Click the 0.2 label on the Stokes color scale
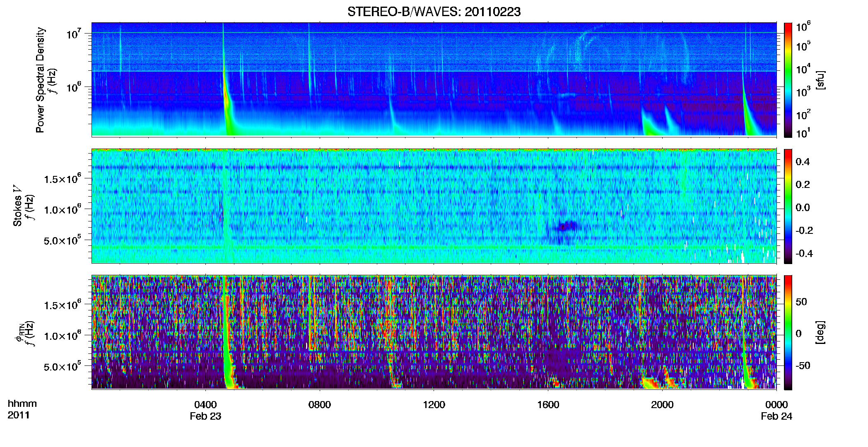868x447 pixels. tap(803, 185)
